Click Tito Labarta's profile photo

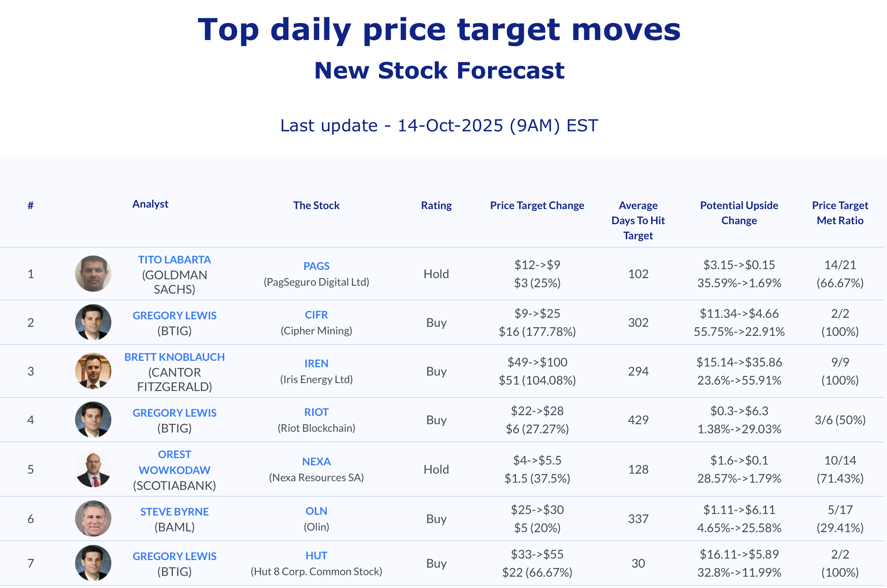(93, 274)
